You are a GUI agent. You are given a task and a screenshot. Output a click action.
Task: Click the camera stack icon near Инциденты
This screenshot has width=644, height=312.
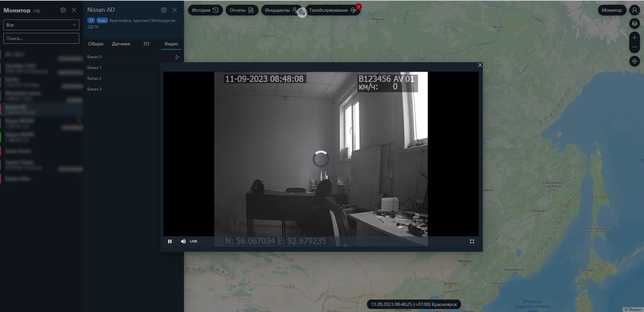tap(302, 13)
